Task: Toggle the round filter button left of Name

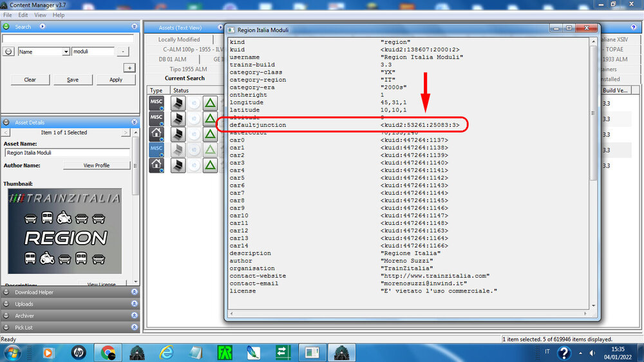Action: 8,52
